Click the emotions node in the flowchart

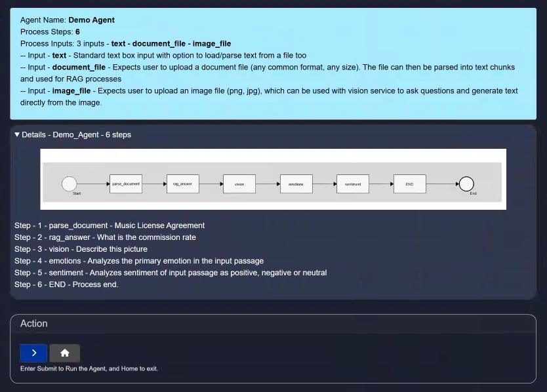296,184
